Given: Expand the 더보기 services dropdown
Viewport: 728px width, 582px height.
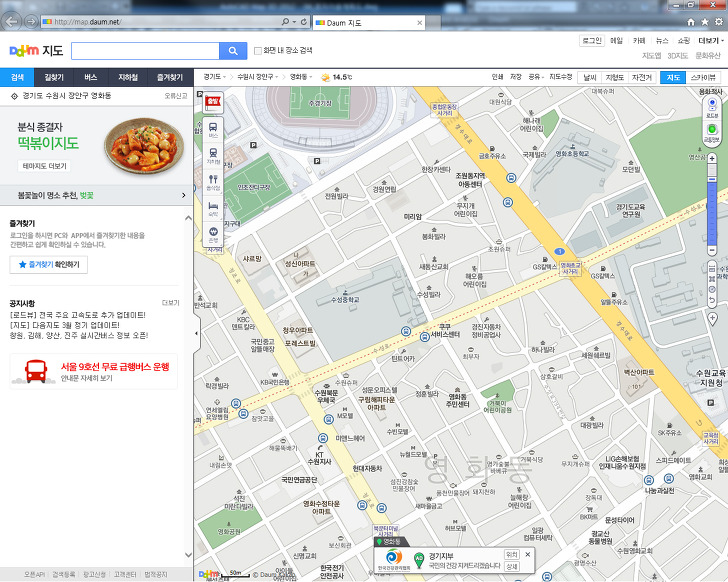Looking at the screenshot, I should [711, 41].
